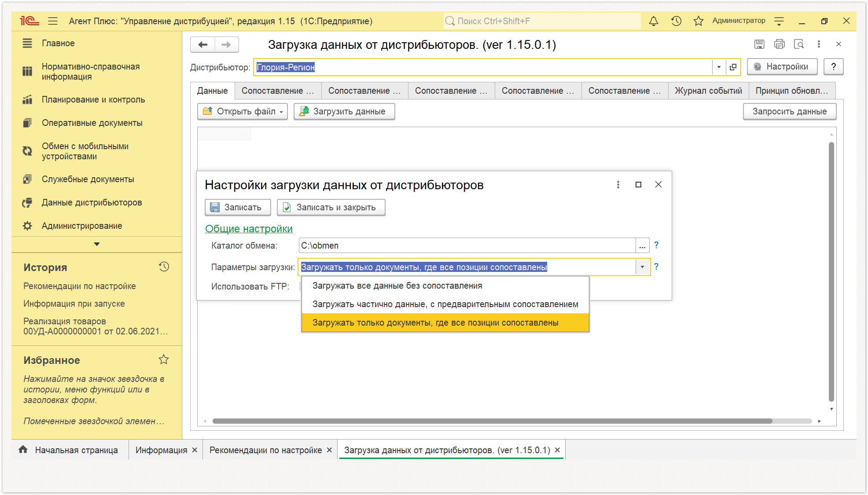Expand the sections panel with the down arrow

pyautogui.click(x=96, y=244)
